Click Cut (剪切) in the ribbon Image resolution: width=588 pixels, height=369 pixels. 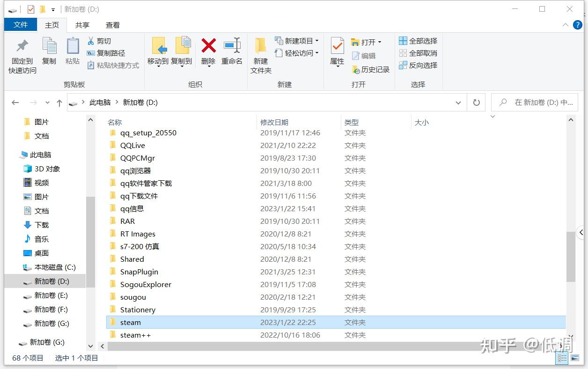click(x=99, y=41)
